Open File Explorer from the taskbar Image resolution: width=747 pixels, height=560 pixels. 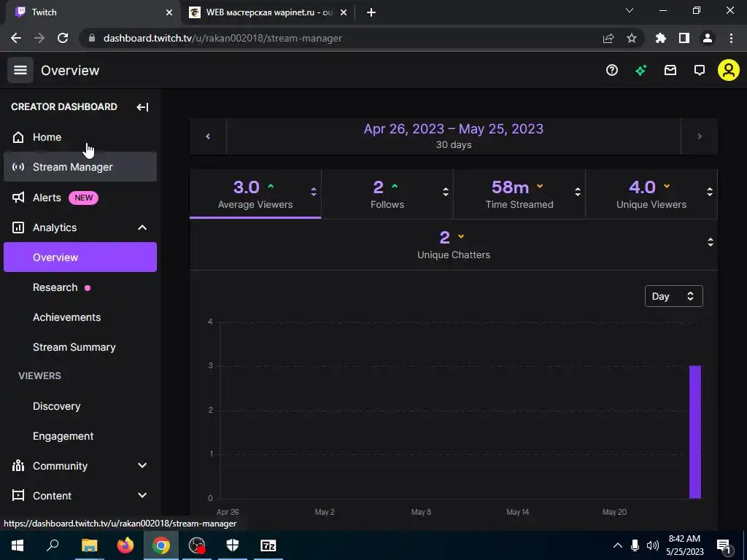(x=89, y=545)
